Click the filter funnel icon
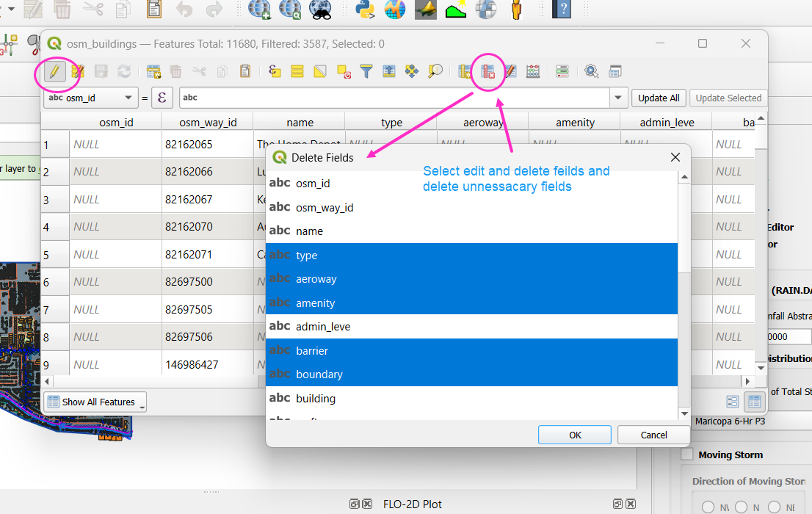Screen dimensions: 812x514 coord(366,71)
